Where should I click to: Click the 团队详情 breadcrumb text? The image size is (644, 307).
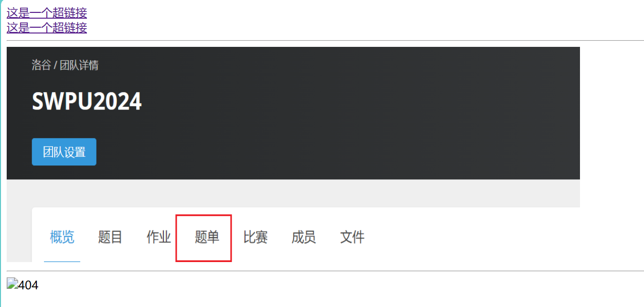(x=79, y=65)
